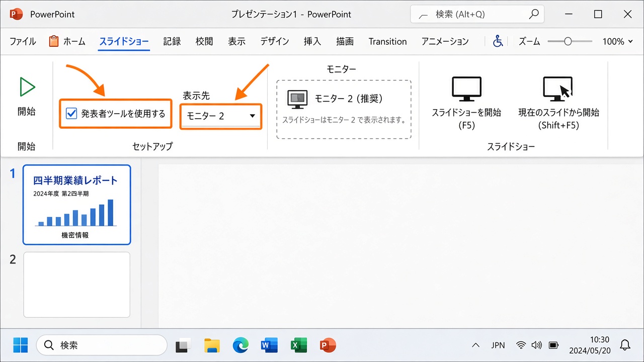Open the 記録 tab

172,42
